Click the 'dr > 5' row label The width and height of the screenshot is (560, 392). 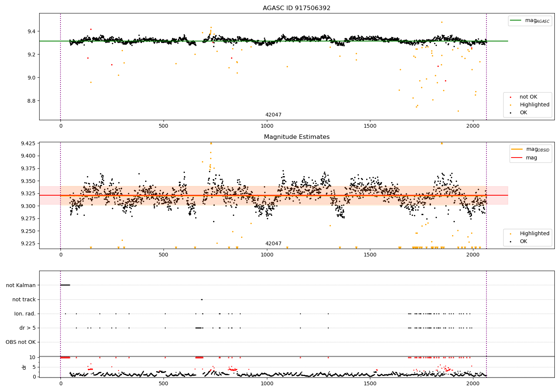[x=28, y=328]
